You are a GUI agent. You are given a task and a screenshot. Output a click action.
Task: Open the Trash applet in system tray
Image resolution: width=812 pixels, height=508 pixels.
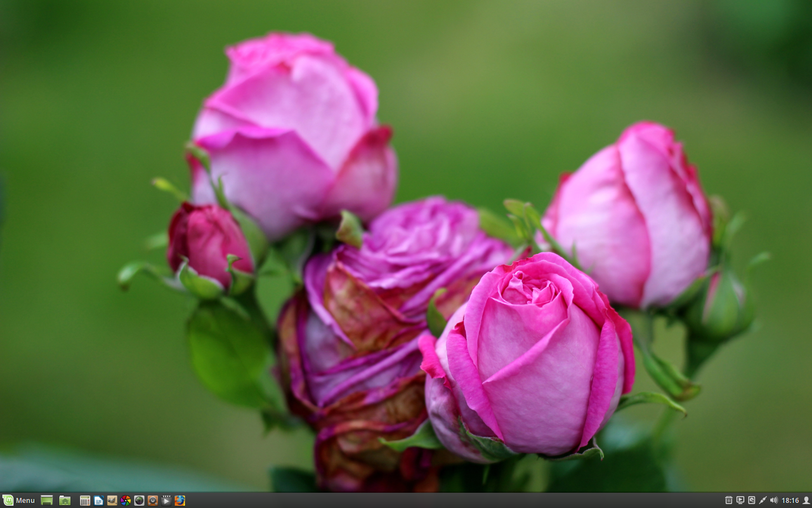pos(729,500)
